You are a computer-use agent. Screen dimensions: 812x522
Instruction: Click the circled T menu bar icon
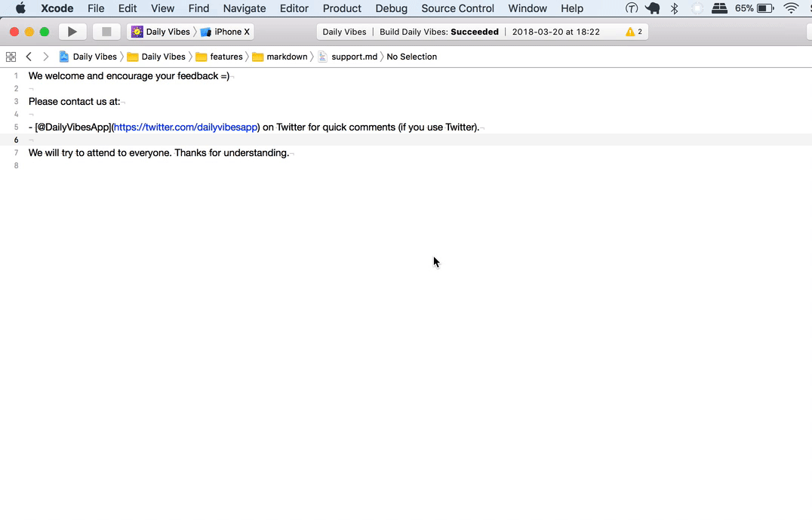pyautogui.click(x=632, y=8)
